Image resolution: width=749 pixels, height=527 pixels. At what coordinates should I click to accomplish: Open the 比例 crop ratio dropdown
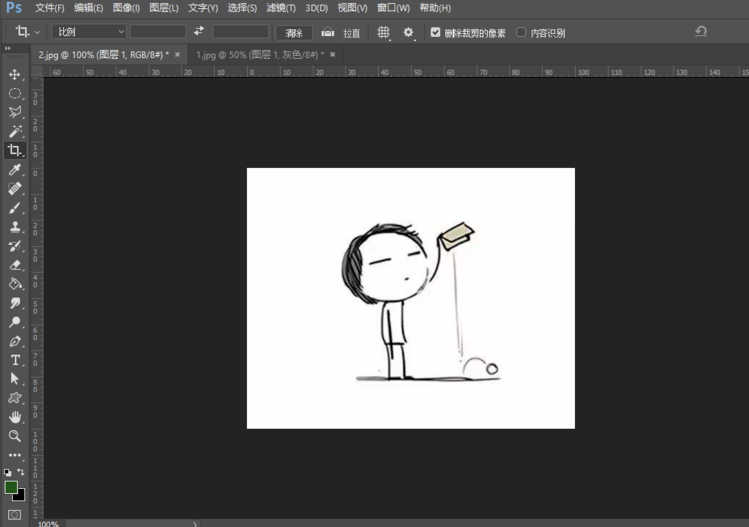tap(90, 32)
